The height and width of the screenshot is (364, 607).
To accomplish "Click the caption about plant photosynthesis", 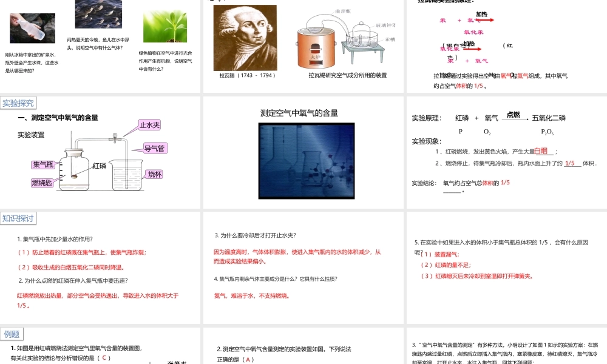I will tap(165, 61).
